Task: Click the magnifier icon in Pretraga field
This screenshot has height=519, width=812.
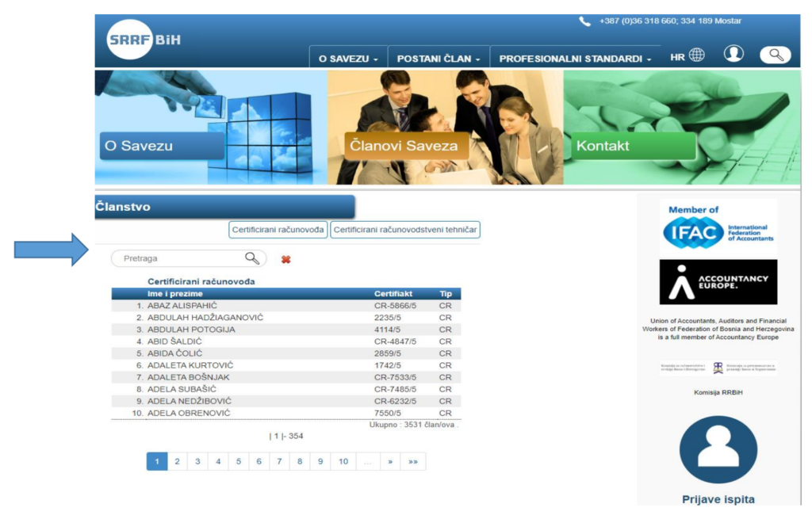Action: coord(252,258)
